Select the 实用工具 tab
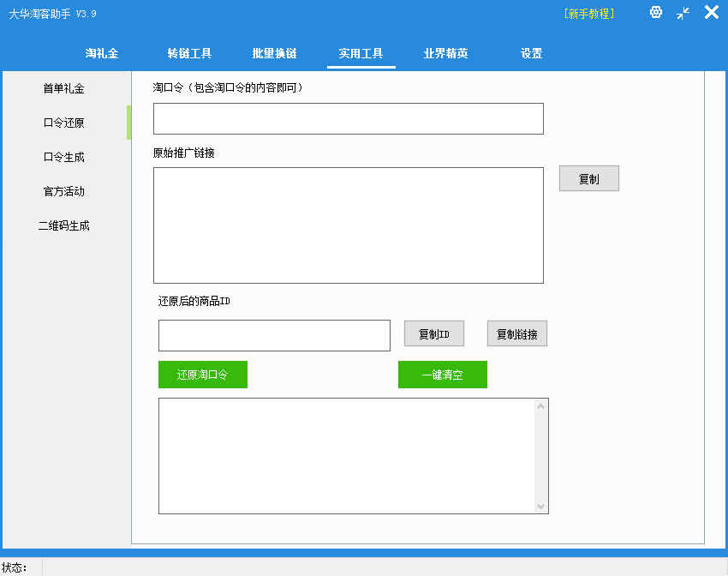 361,53
